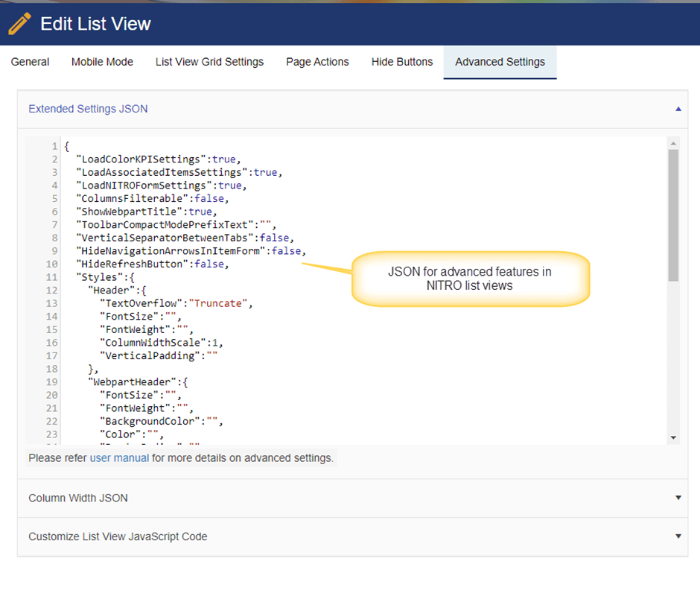Viewport: 700px width, 605px height.
Task: Click Customize List View JavaScript Code title
Action: point(118,536)
